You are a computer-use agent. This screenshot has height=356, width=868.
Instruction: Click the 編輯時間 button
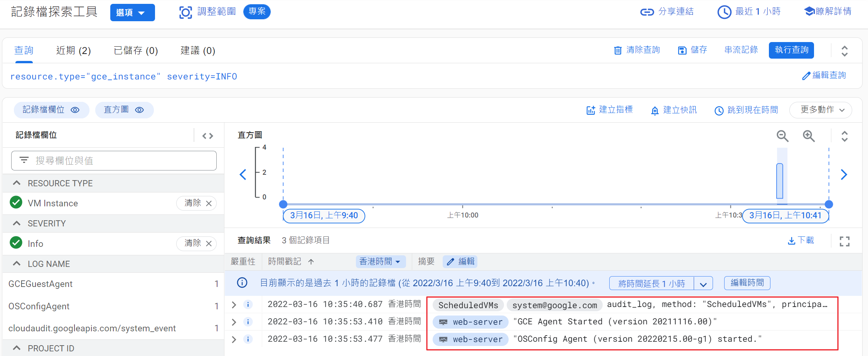tap(747, 283)
